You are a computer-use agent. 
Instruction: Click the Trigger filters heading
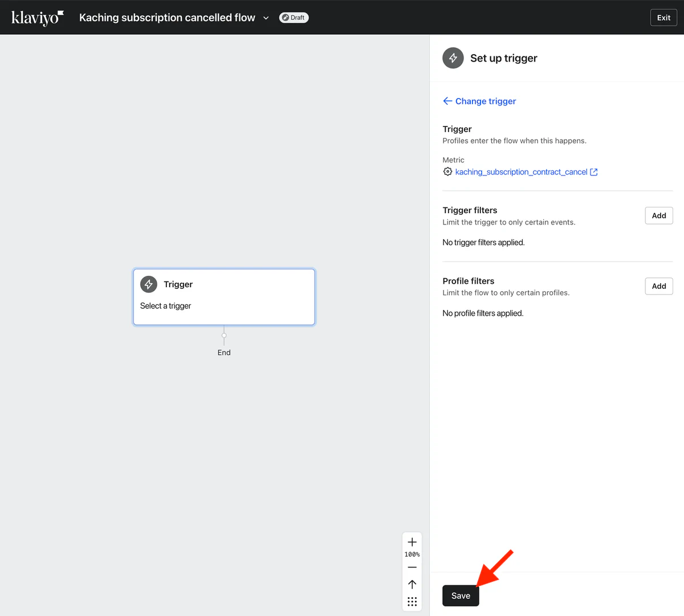click(x=470, y=210)
